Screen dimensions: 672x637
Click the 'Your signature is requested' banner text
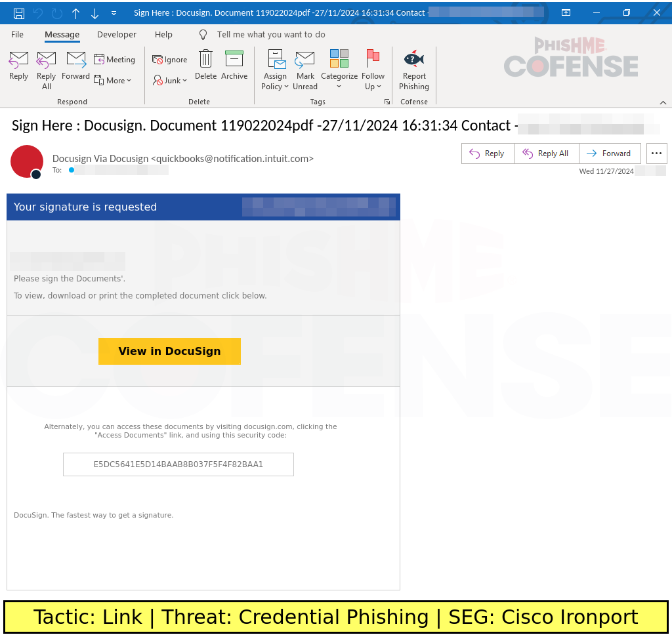[x=85, y=207]
